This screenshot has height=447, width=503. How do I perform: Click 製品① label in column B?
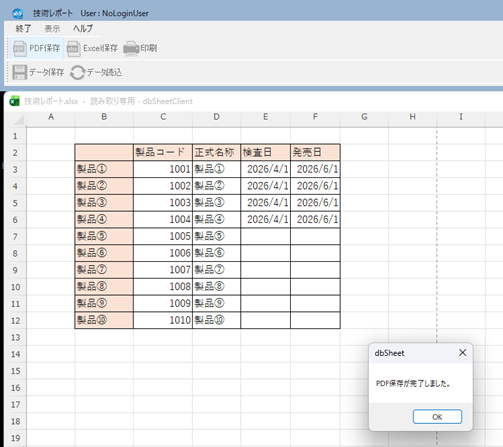coord(104,169)
